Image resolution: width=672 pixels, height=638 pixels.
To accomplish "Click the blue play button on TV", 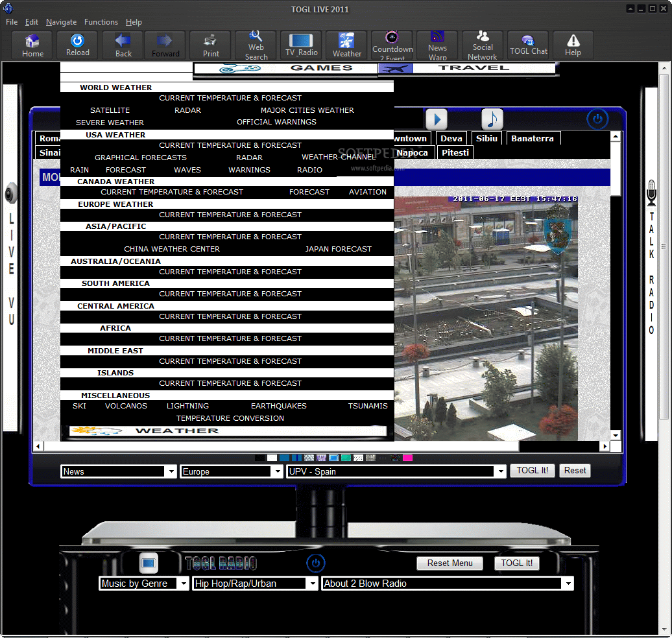I will (x=437, y=119).
